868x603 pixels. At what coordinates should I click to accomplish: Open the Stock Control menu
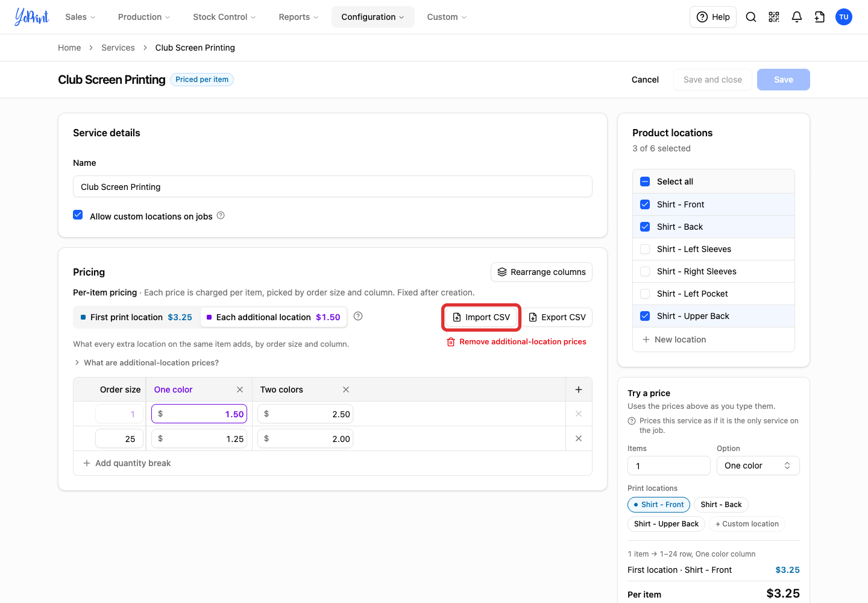click(x=224, y=17)
